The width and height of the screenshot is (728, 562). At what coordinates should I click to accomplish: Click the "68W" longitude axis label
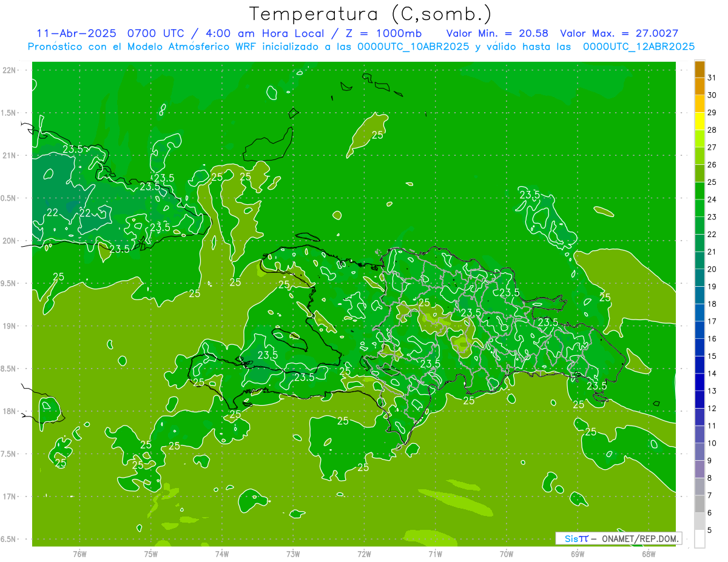point(649,554)
